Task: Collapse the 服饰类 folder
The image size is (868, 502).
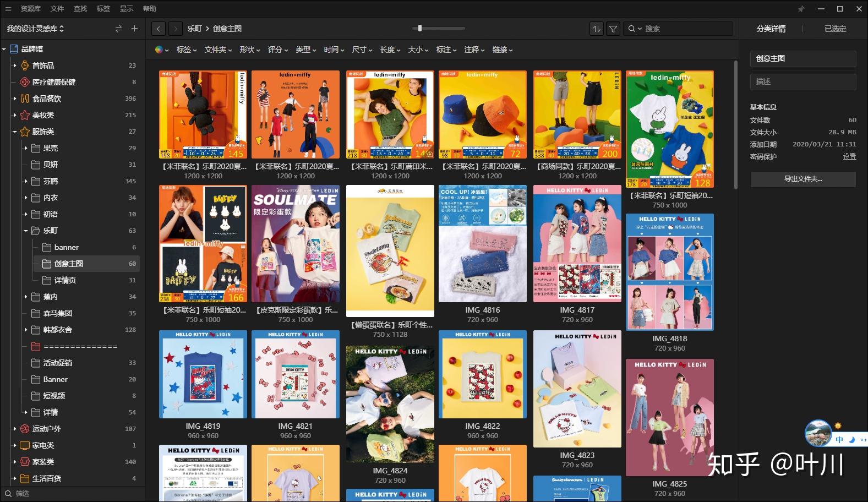Action: tap(15, 132)
